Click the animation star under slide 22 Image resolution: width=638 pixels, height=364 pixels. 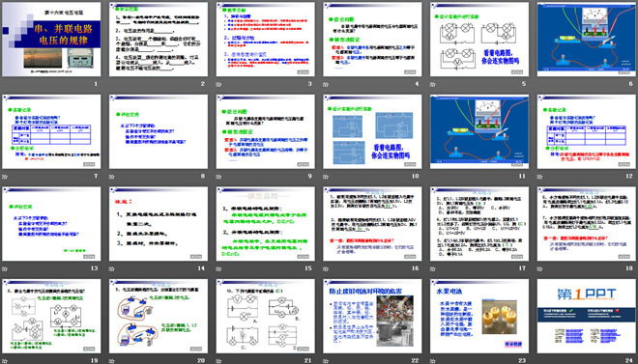click(326, 361)
